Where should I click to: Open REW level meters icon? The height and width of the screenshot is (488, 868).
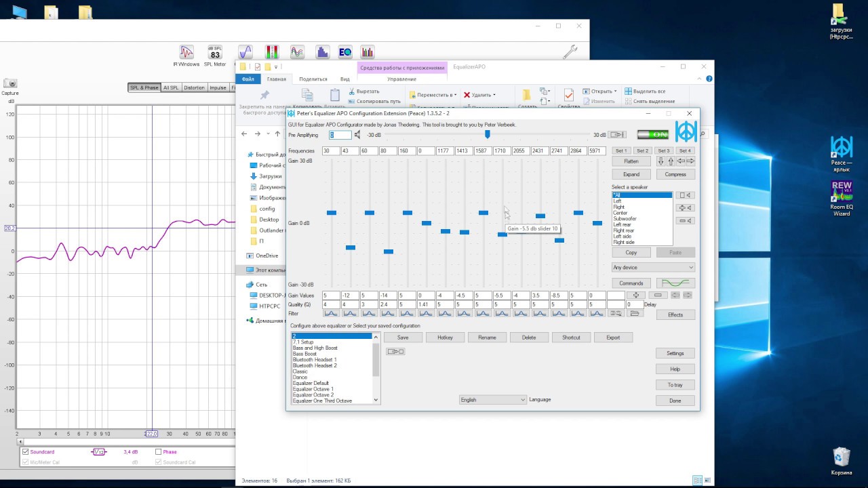272,52
